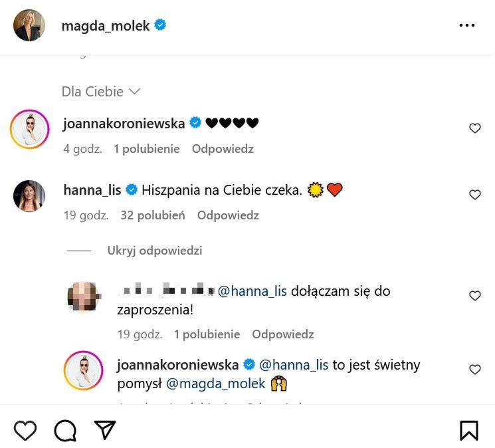Click Odpowiedz under hanna_lis comment
Screen dimensions: 495x448
click(228, 215)
